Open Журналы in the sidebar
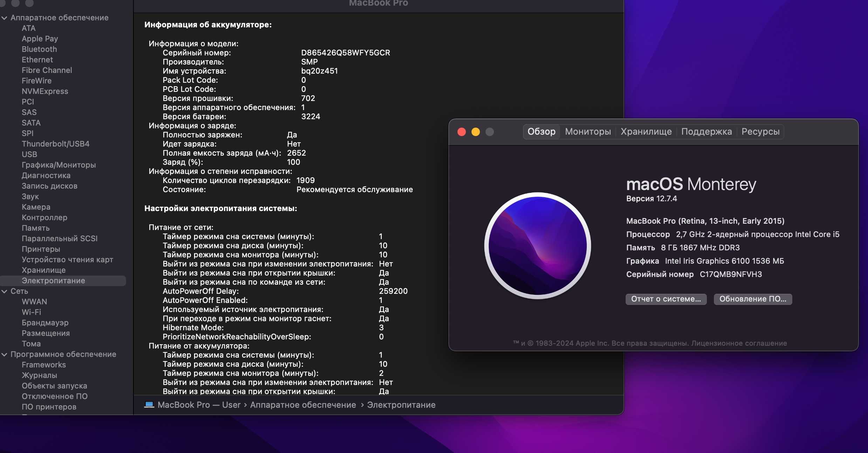The width and height of the screenshot is (868, 453). [x=39, y=376]
